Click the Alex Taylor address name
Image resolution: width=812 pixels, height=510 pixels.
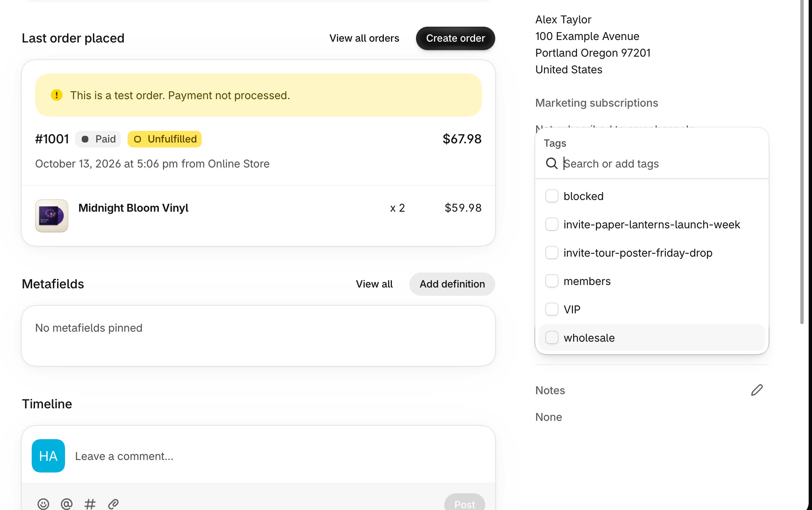[x=563, y=20]
